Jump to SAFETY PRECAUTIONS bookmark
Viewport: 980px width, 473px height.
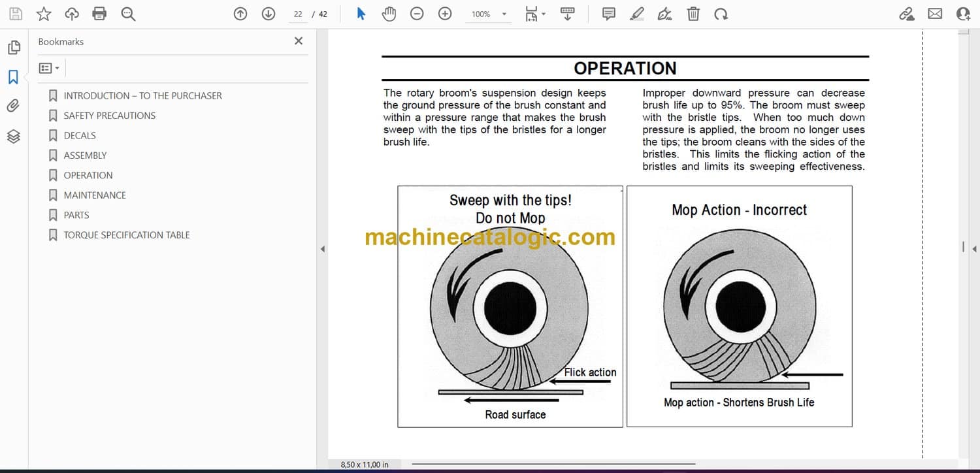109,116
